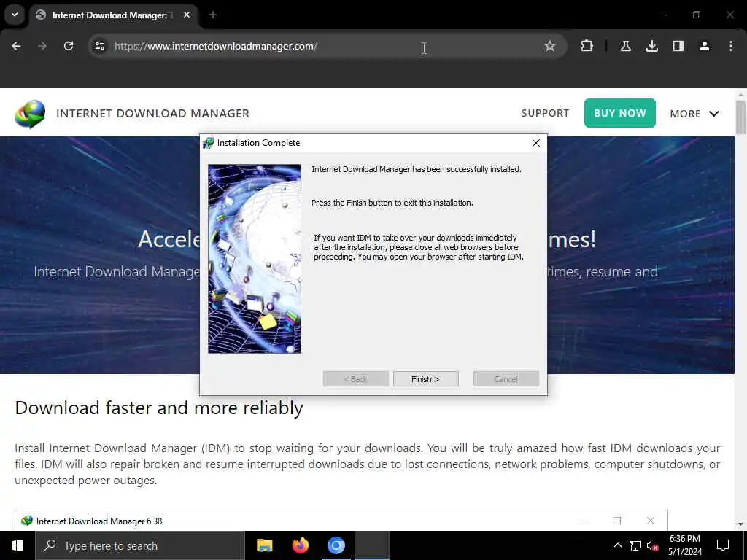The height and width of the screenshot is (560, 747).
Task: Close the Installation Complete dialog
Action: pyautogui.click(x=536, y=143)
